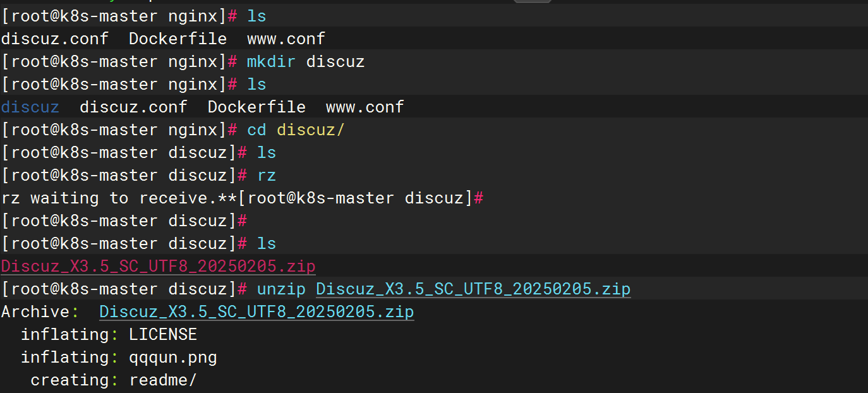This screenshot has height=393, width=868.
Task: Click "inflating" before LICENSE
Action: pos(65,334)
